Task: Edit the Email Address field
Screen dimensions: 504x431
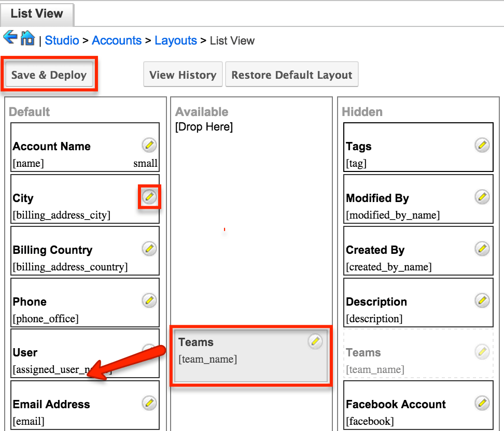Action: coord(149,404)
